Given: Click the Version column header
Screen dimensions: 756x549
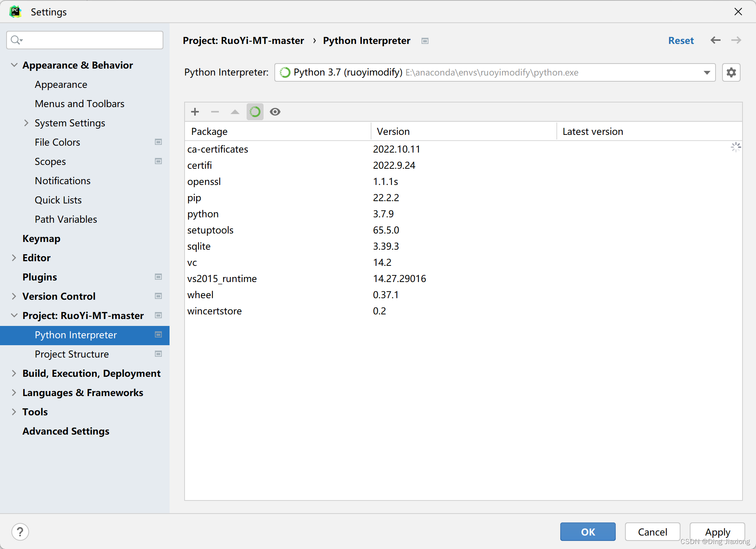Looking at the screenshot, I should click(x=464, y=131).
